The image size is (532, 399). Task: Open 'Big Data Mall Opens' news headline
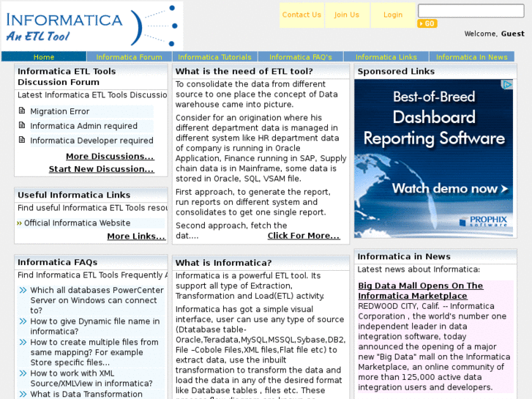420,291
